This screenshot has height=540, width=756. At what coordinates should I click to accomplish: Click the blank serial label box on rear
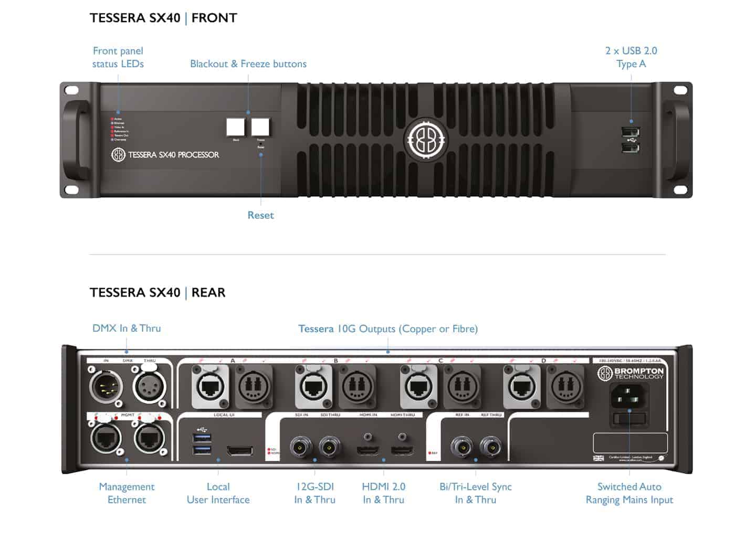click(630, 443)
